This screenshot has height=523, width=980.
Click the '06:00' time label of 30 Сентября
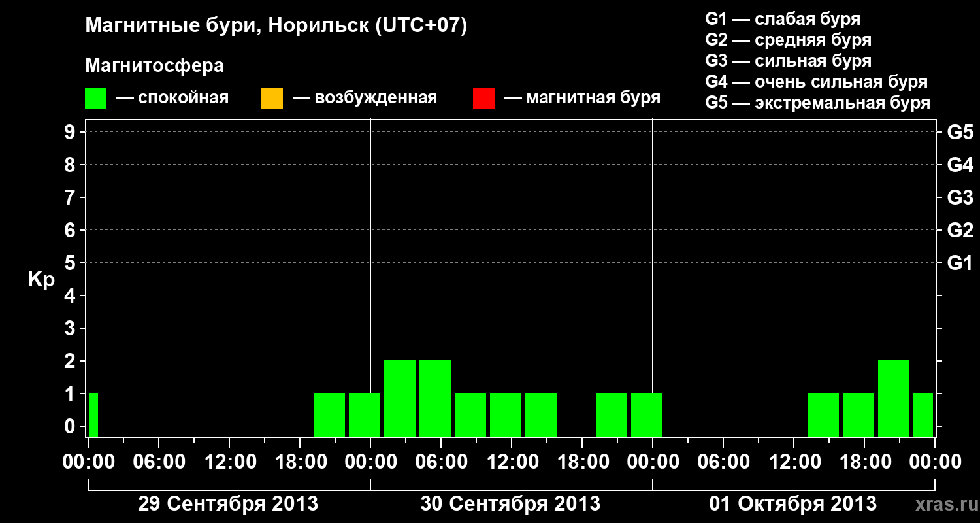pos(441,462)
